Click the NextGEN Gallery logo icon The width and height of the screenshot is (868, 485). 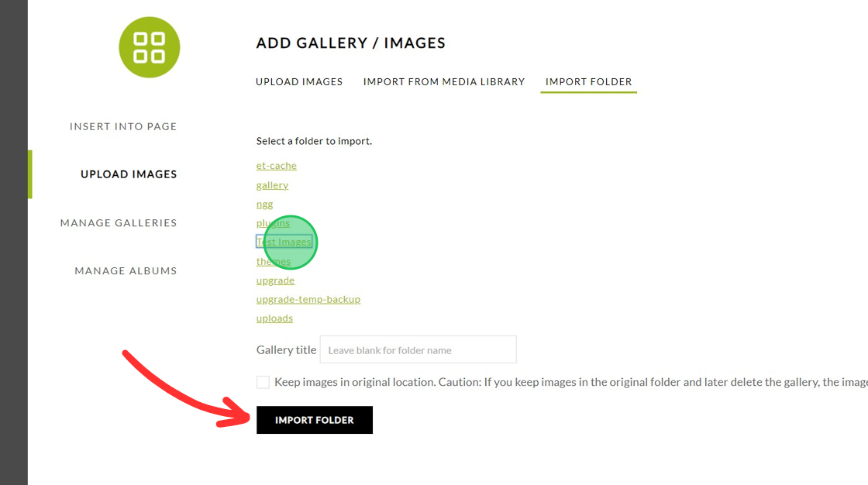(149, 46)
